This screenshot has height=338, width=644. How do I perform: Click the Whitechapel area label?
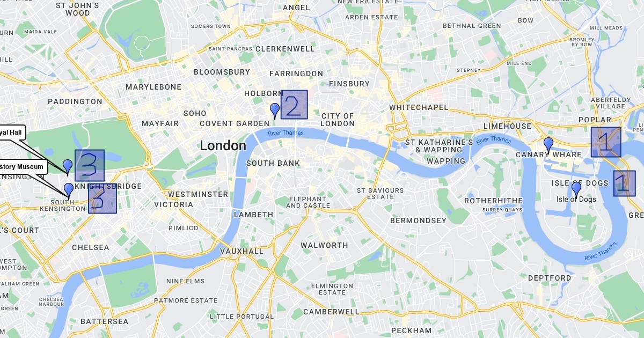click(x=419, y=107)
